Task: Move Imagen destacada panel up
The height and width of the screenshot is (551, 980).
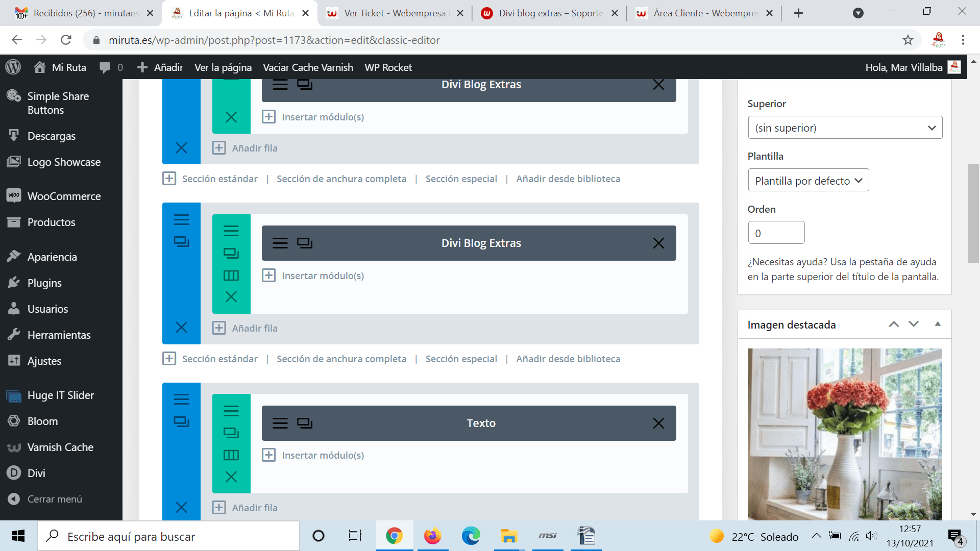Action: tap(894, 324)
